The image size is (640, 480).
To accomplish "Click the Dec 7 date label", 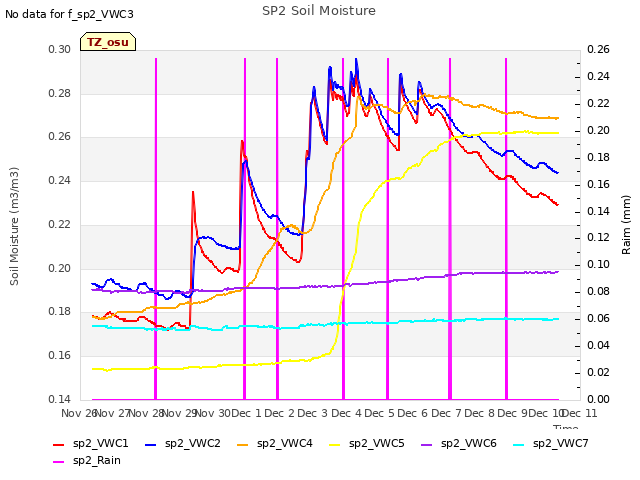I will coord(446,413).
